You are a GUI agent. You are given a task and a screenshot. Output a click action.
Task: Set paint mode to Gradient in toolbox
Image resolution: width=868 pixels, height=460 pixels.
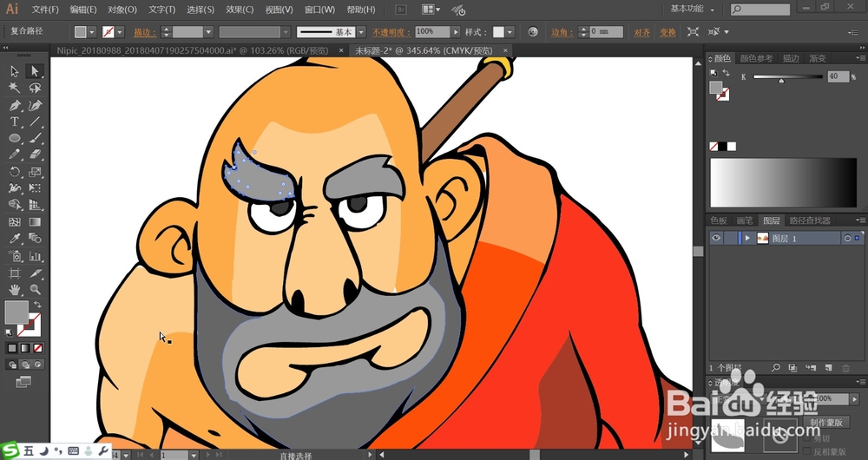25,348
